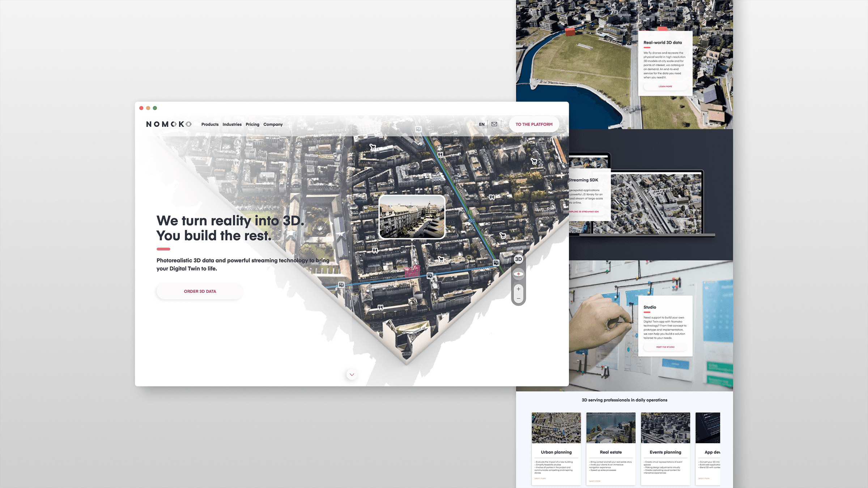This screenshot has width=868, height=488.
Task: Click the mail envelope icon in header
Action: point(494,124)
